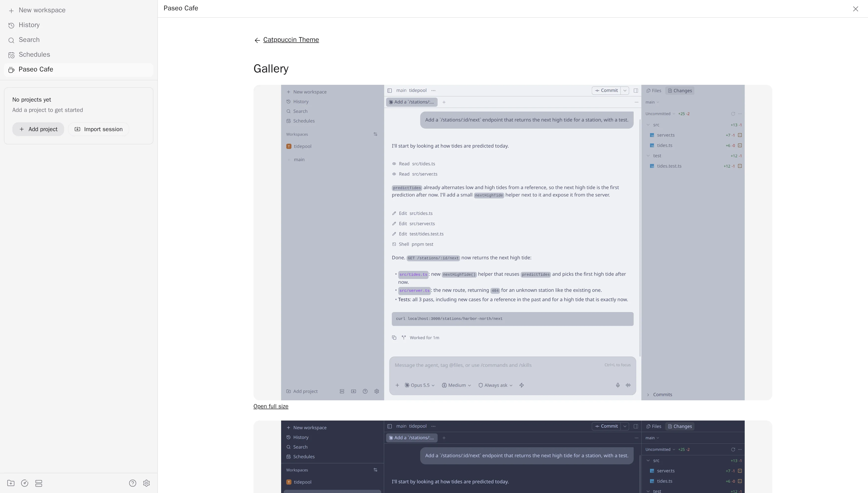Select tides.ts file in light preview
The image size is (868, 493).
693,146
